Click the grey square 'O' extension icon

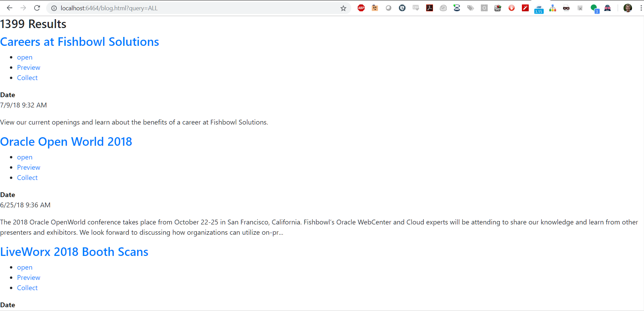pos(484,8)
